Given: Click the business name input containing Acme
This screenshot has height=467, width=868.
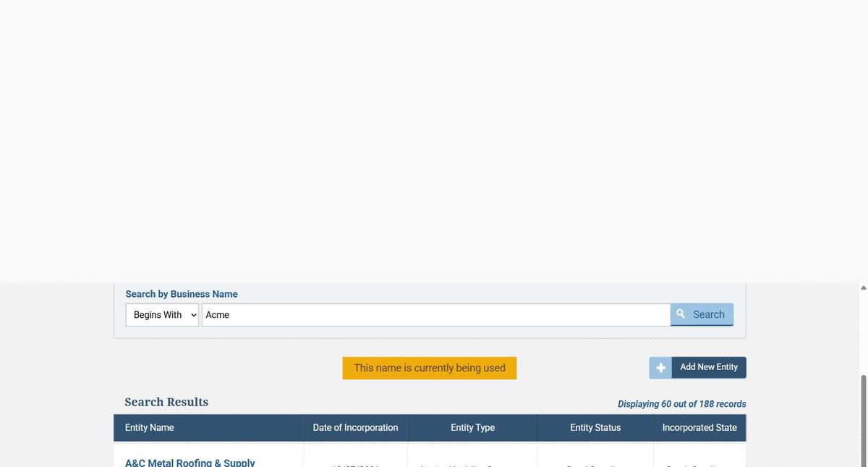Looking at the screenshot, I should pyautogui.click(x=435, y=315).
